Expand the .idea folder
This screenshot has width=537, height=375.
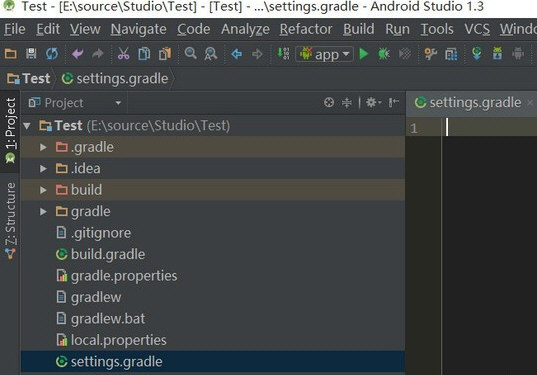pos(43,168)
